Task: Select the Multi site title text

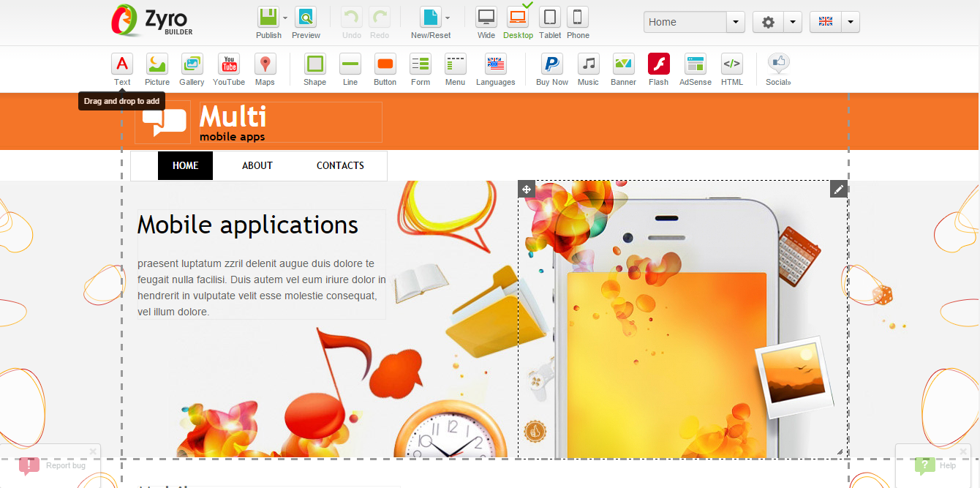Action: [x=233, y=116]
